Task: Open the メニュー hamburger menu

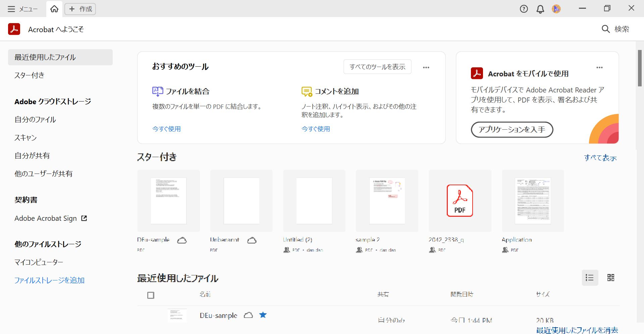Action: [x=11, y=9]
